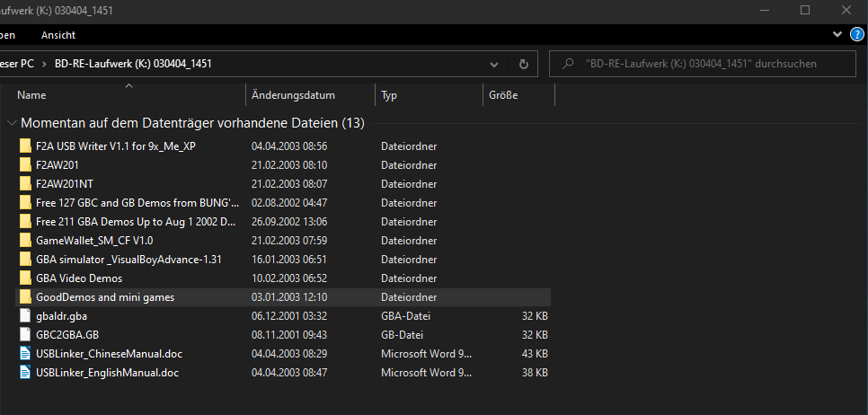This screenshot has width=868, height=415.
Task: Click folder icon of Free 127 GBC Demos
Action: (x=25, y=202)
